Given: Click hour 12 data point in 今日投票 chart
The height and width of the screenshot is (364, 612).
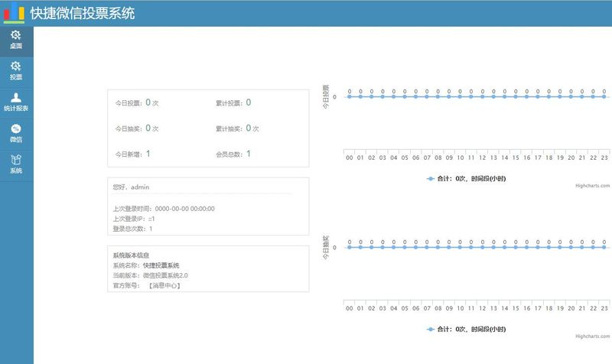Looking at the screenshot, I should coord(483,97).
